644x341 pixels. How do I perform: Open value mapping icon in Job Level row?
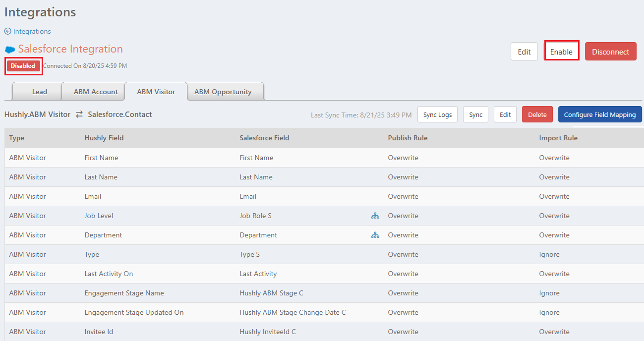click(375, 216)
